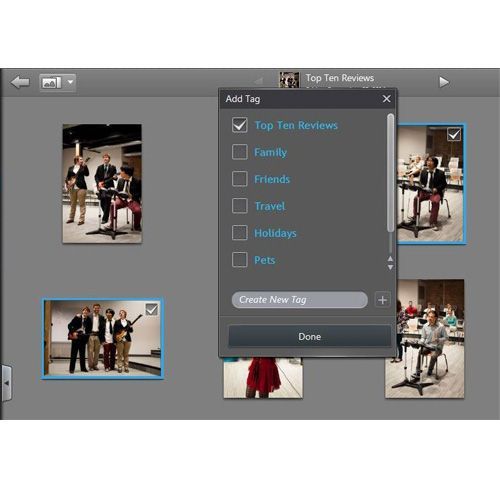Open the view mode thumbnail icon

click(52, 82)
